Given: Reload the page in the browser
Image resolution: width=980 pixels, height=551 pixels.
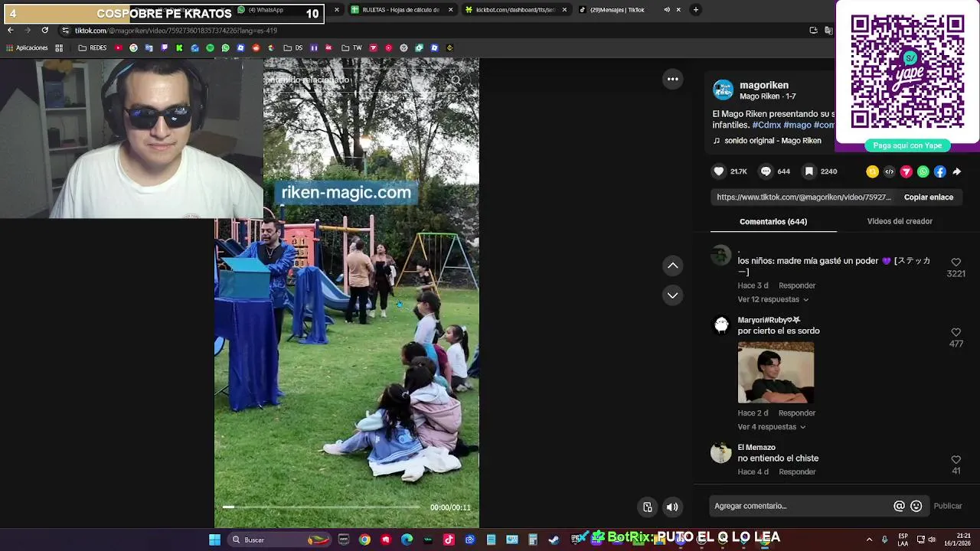Looking at the screenshot, I should (x=44, y=31).
